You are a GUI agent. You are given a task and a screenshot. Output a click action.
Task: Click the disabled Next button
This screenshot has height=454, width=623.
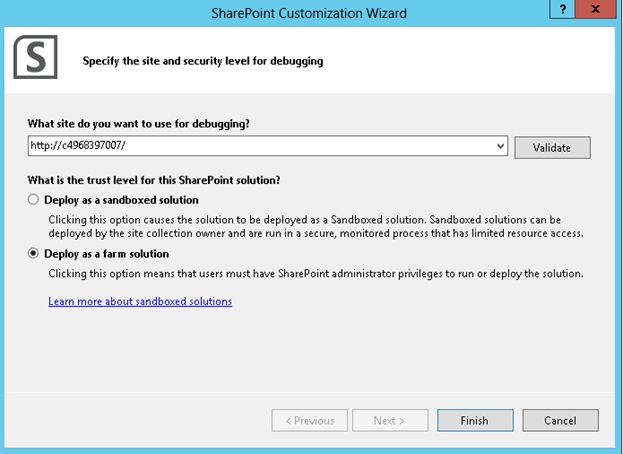(389, 420)
